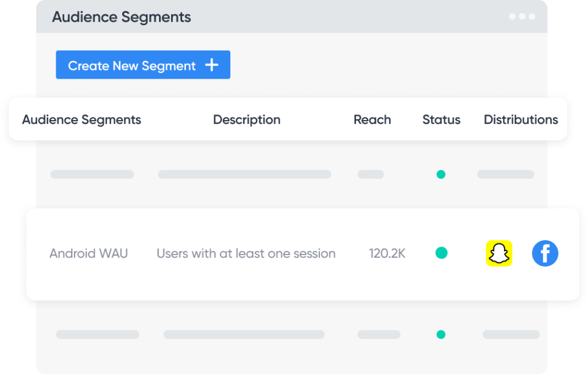Click the 120.2K reach value
This screenshot has height=374, width=588.
387,253
